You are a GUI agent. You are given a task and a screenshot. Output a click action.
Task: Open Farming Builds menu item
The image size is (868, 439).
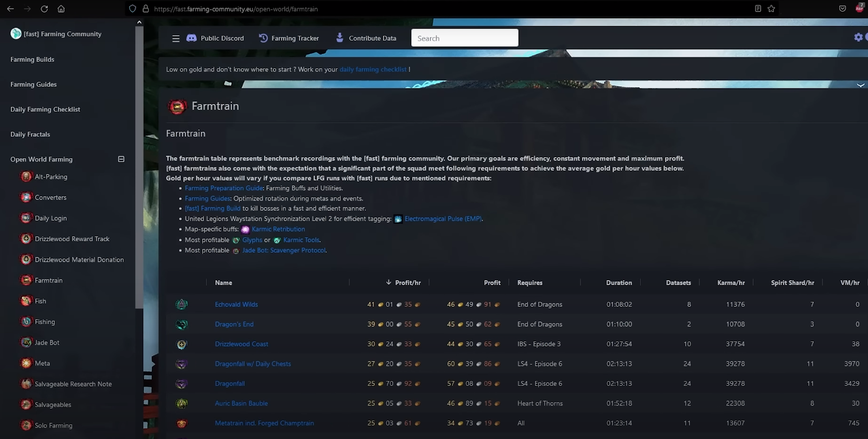pyautogui.click(x=32, y=59)
